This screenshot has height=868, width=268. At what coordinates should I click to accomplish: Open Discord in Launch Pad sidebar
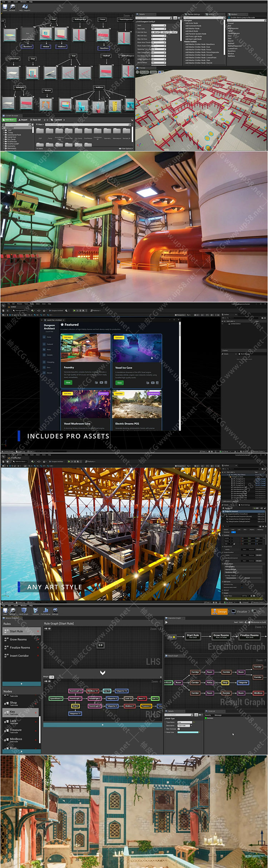coord(48,373)
